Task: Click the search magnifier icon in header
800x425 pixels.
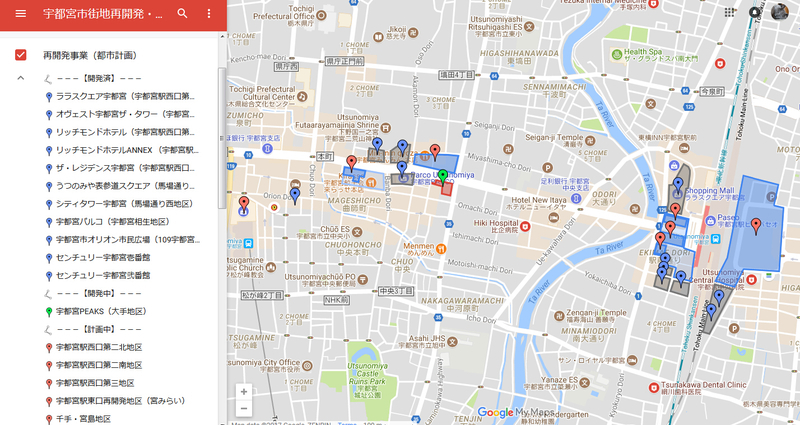Action: (182, 14)
